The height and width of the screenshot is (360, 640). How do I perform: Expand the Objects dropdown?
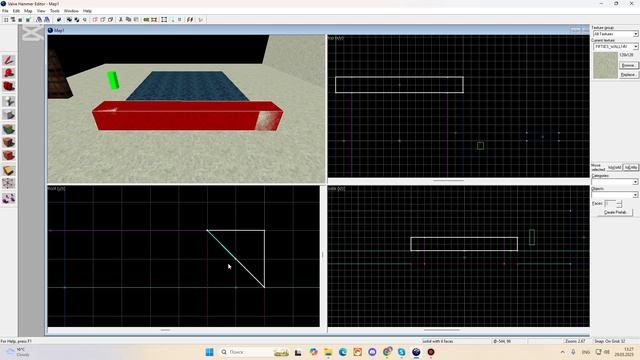tap(636, 195)
